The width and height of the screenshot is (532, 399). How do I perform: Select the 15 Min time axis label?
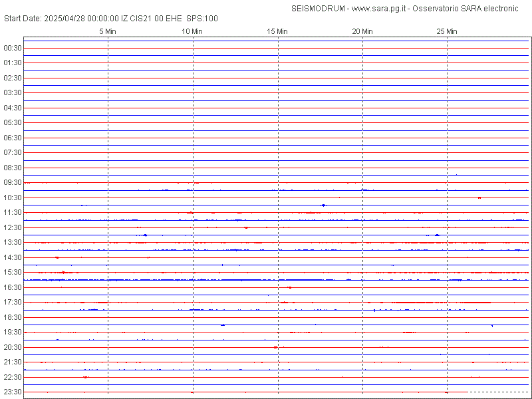pyautogui.click(x=277, y=31)
